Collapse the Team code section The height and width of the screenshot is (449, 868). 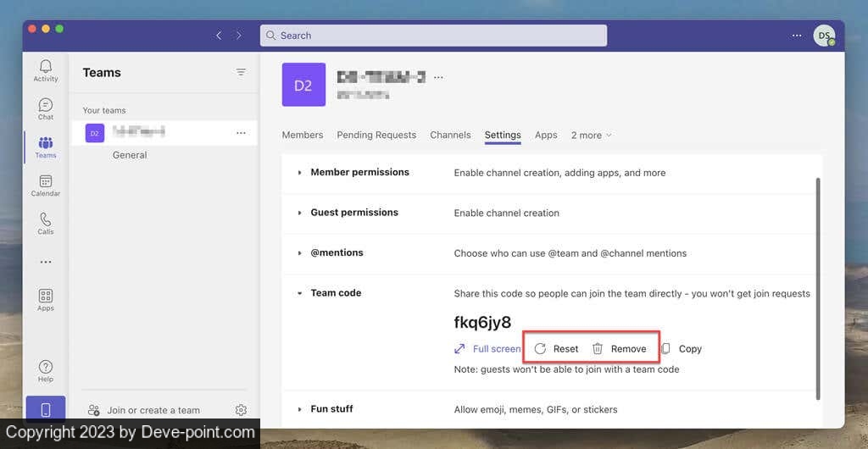pos(299,293)
